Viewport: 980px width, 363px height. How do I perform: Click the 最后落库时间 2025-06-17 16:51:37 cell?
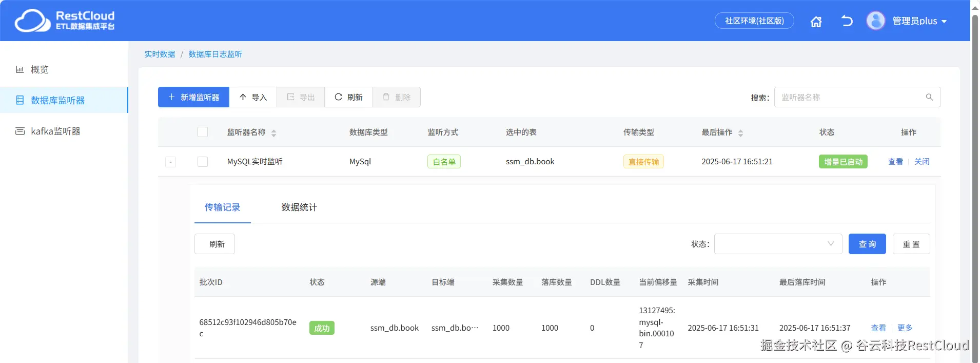[x=815, y=328]
